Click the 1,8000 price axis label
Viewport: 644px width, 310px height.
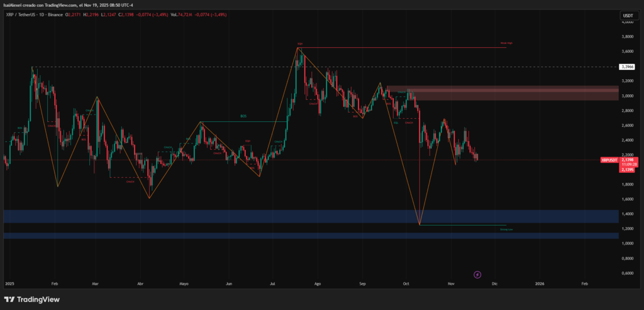click(627, 185)
